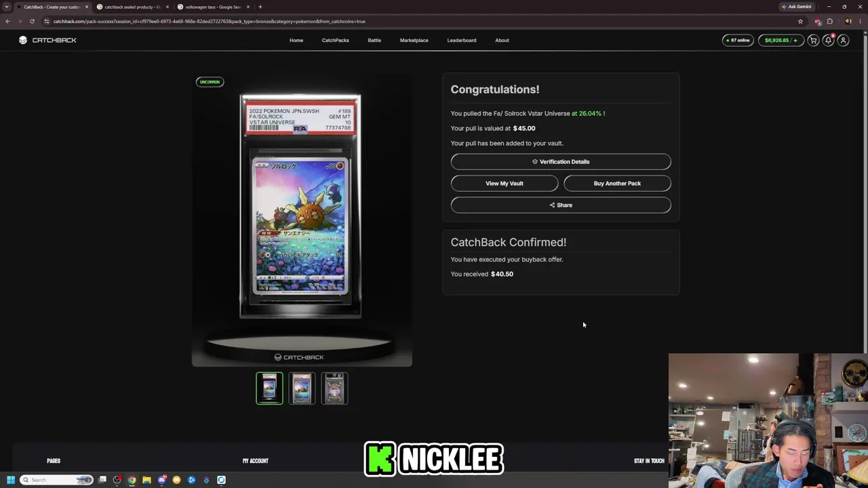
Task: Click the 97 online indicator
Action: click(738, 40)
